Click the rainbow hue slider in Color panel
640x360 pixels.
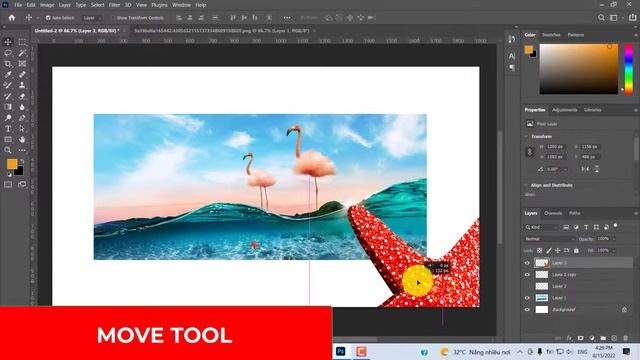629,69
